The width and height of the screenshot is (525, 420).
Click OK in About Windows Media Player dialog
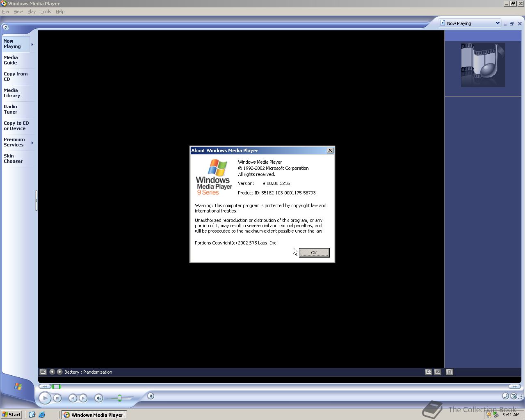coord(314,253)
